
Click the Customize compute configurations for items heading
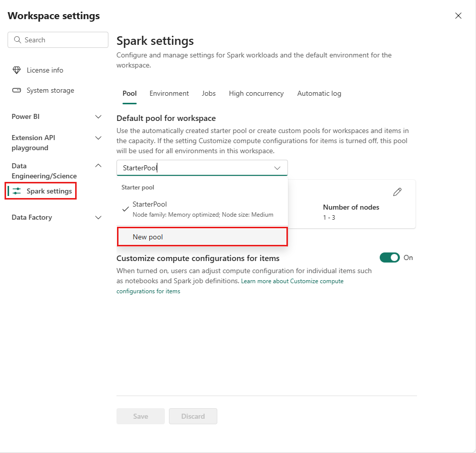click(198, 258)
